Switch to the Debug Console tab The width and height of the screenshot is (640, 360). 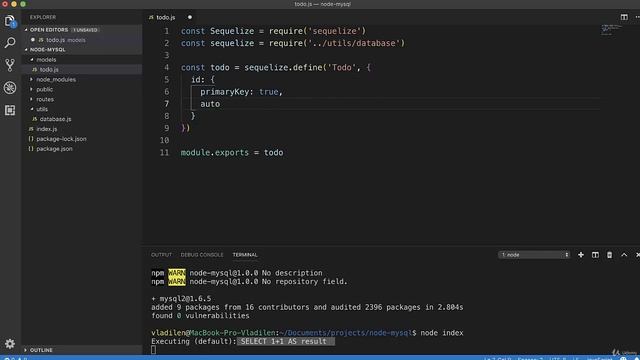coord(202,255)
